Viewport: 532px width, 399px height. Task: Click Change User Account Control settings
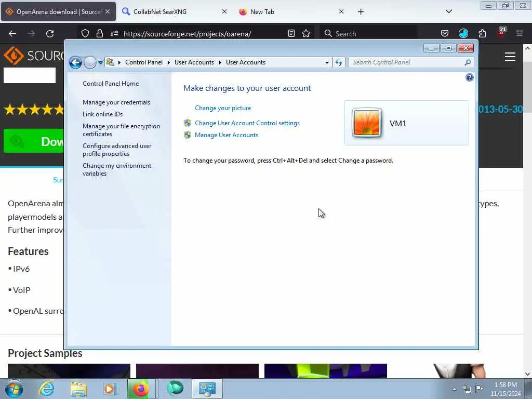pyautogui.click(x=247, y=123)
